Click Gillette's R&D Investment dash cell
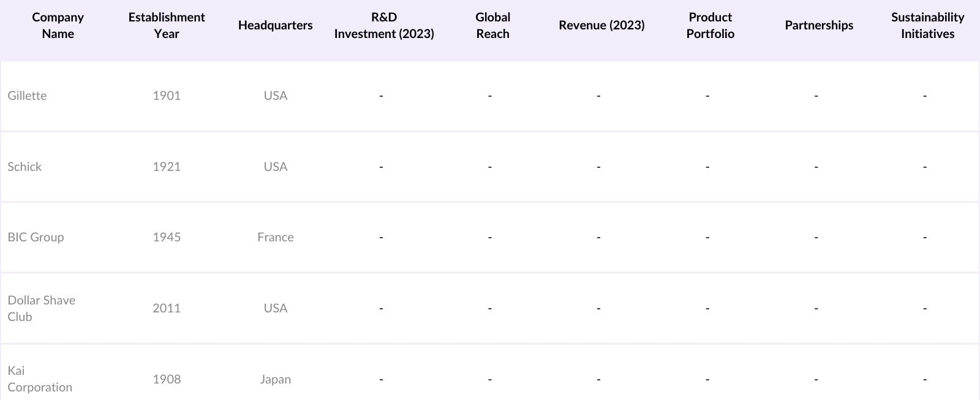 pos(381,96)
